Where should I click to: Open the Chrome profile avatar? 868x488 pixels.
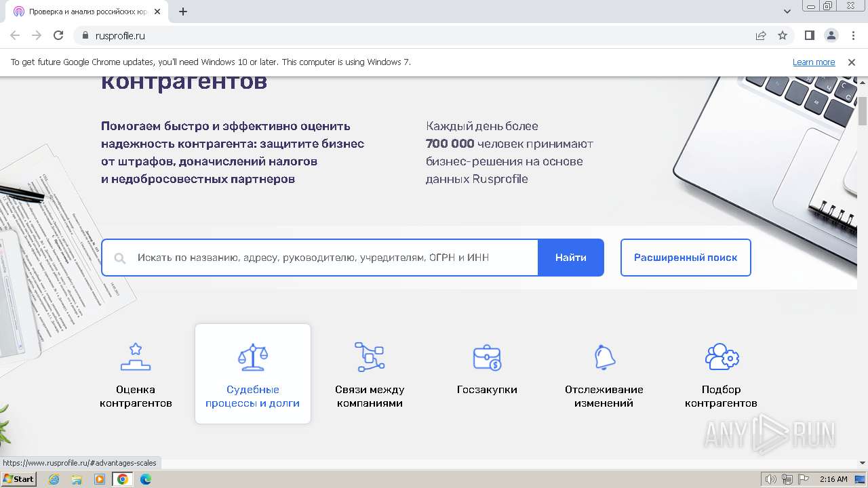pos(831,36)
